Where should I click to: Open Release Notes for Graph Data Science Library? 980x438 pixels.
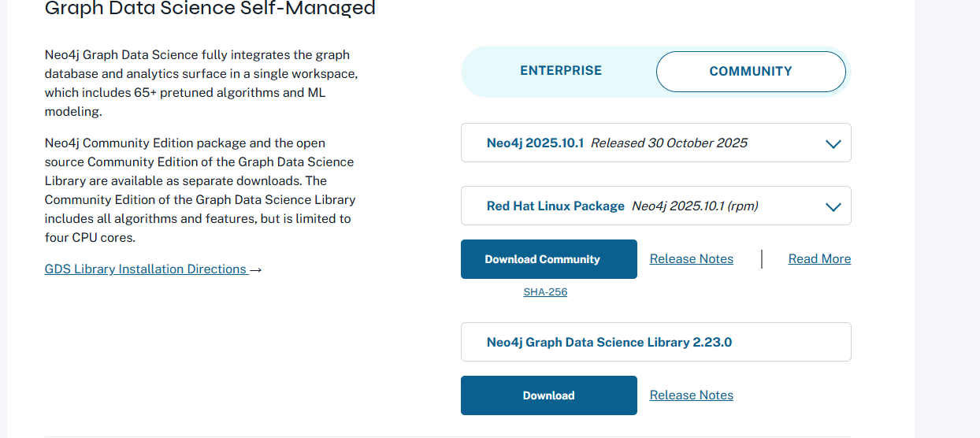click(x=691, y=395)
